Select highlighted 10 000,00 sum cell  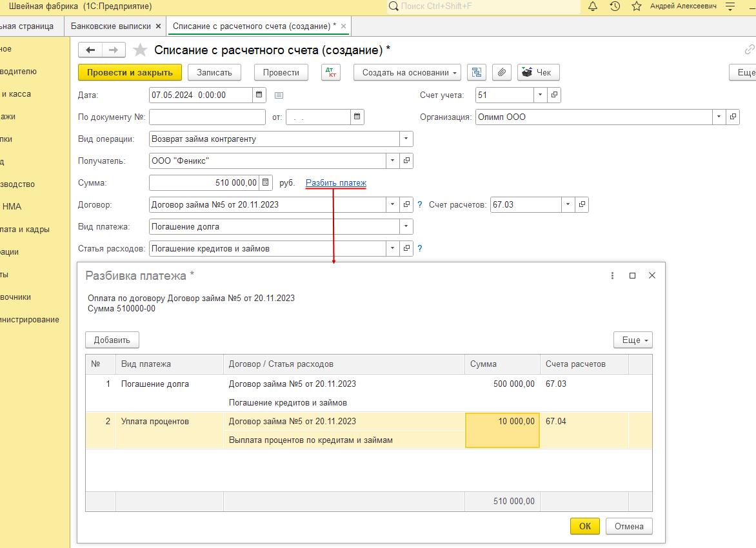(502, 431)
